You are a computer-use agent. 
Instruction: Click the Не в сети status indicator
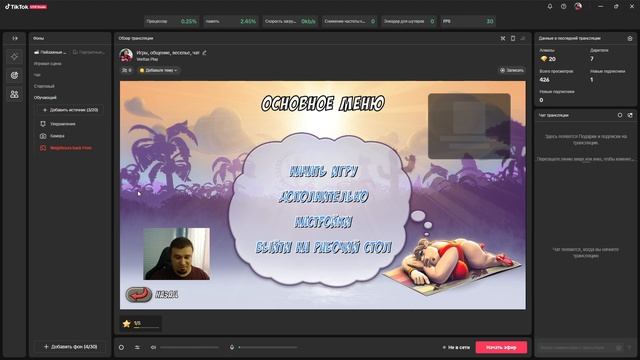tap(456, 347)
